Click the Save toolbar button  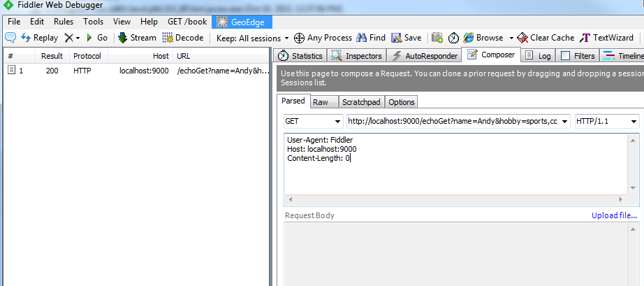pos(407,38)
